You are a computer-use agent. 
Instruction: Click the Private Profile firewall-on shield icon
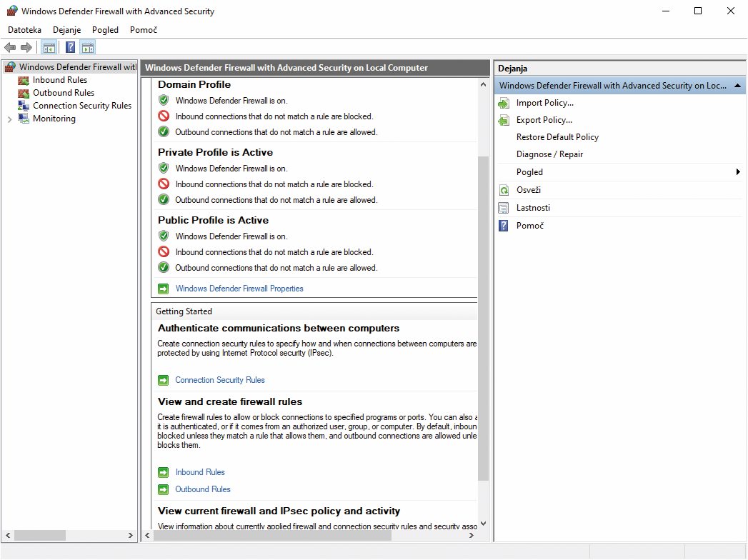[x=164, y=168]
